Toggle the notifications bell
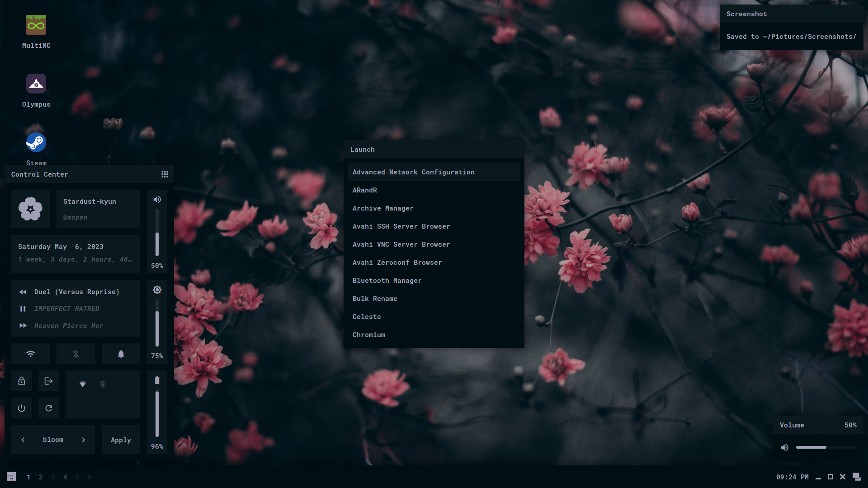The image size is (868, 488). 121,354
